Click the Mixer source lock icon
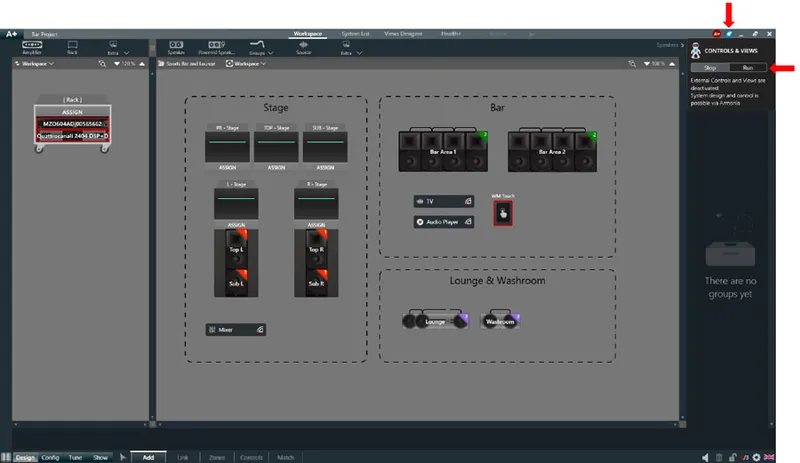800x463 pixels. (260, 330)
